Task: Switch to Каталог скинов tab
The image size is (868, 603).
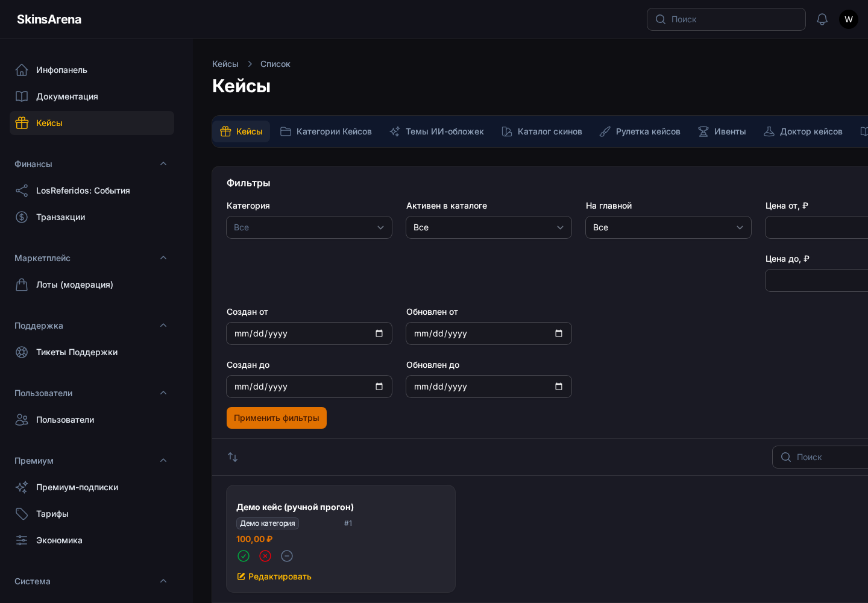Action: point(542,131)
